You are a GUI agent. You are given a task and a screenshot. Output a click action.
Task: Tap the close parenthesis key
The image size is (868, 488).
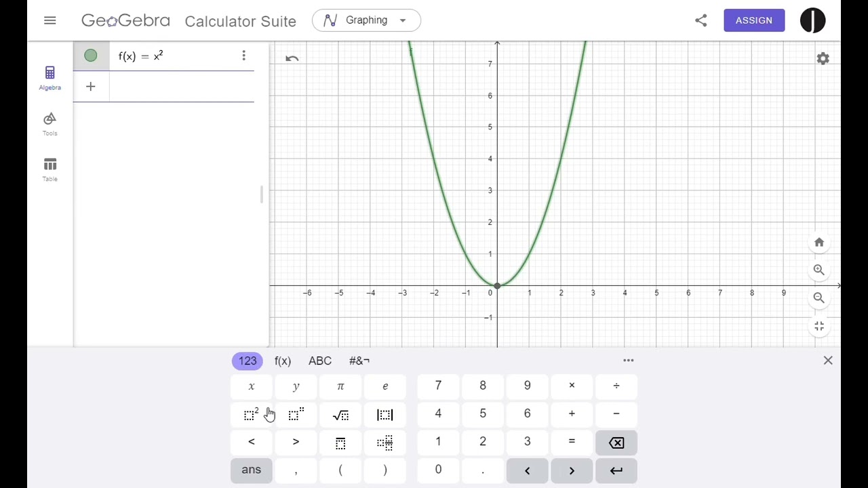385,470
